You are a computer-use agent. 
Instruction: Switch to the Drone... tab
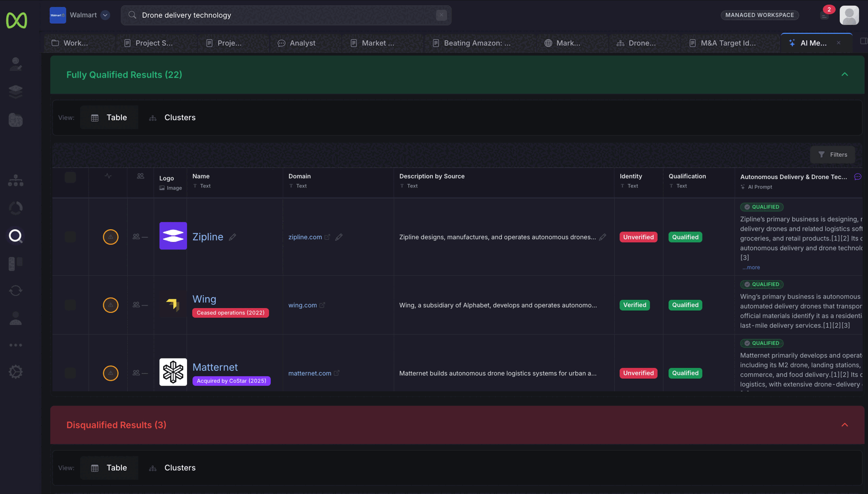click(636, 43)
